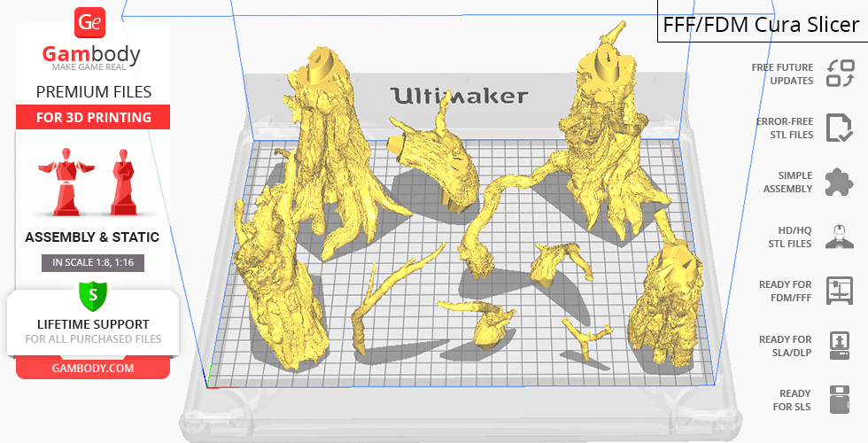
Task: Click the green Lifetime Support shield icon
Action: (x=92, y=295)
